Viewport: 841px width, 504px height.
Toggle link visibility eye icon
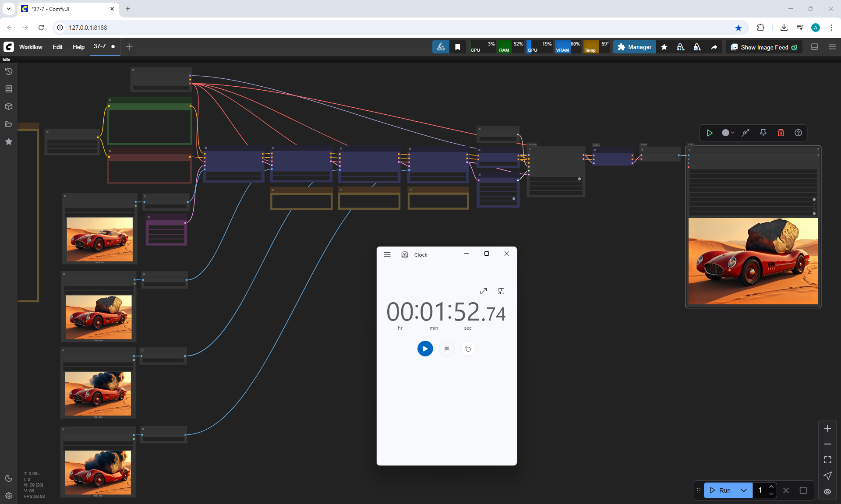click(x=827, y=491)
